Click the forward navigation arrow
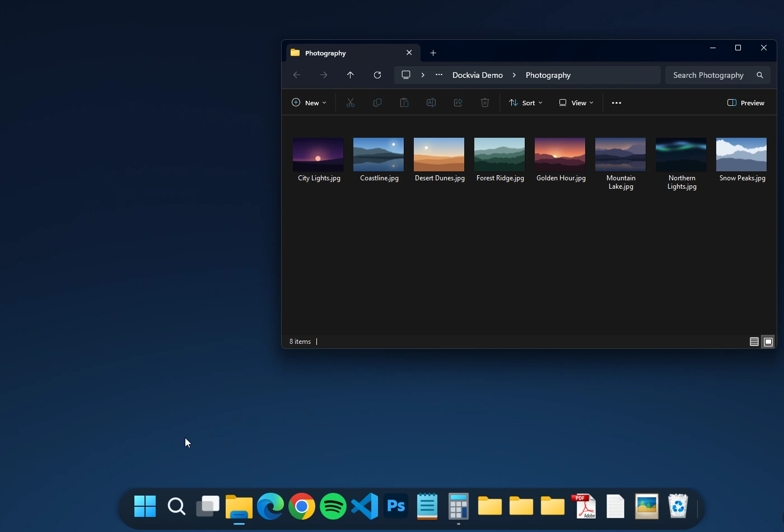Screen dimensions: 784x532 pyautogui.click(x=324, y=75)
